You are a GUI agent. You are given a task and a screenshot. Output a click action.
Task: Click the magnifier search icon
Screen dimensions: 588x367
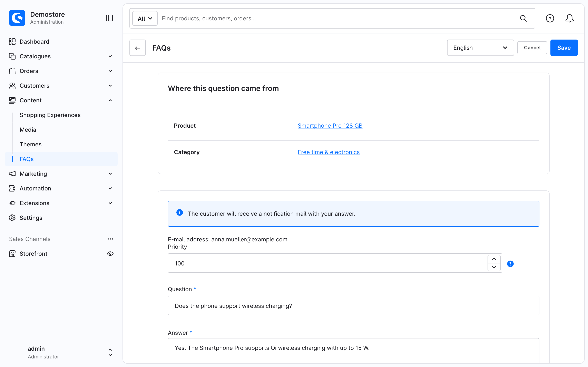click(x=523, y=18)
